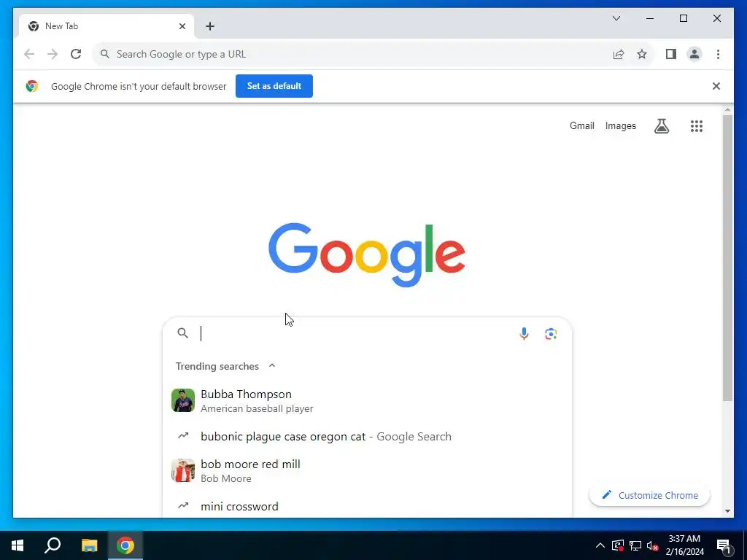Search by image with Google Lens icon
Viewport: 747px width, 560px height.
tap(551, 333)
